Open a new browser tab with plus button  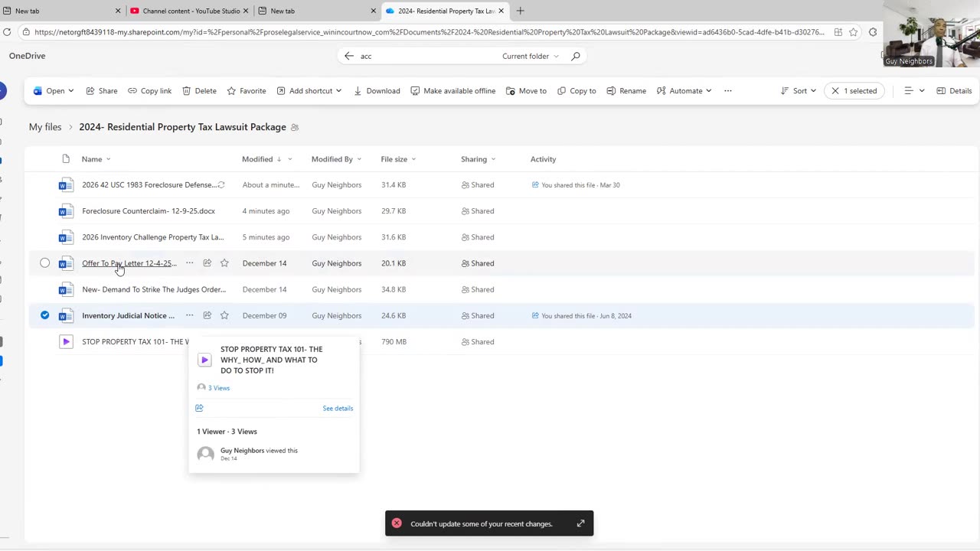coord(520,11)
